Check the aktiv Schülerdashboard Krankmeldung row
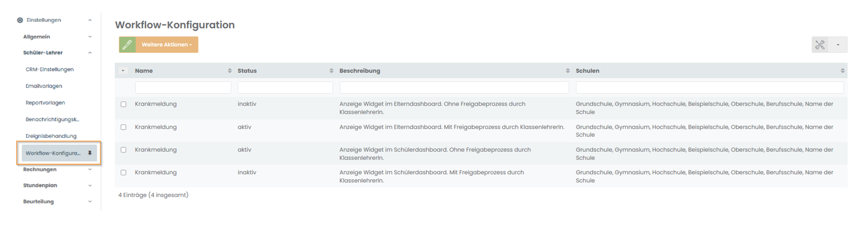 coord(123,150)
